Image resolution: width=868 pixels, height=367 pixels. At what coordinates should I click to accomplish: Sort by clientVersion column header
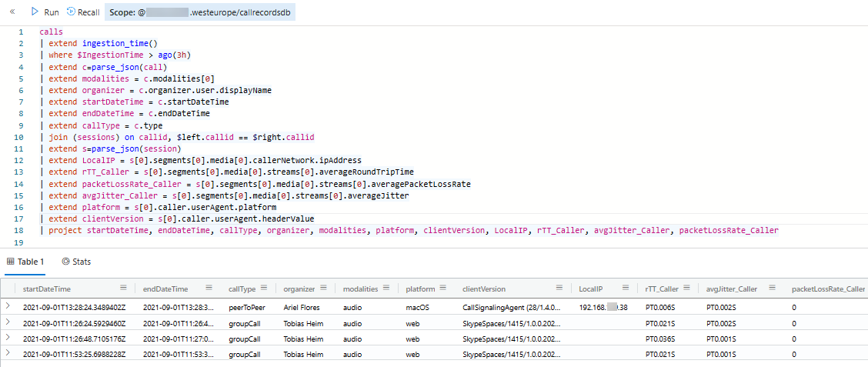(x=484, y=289)
